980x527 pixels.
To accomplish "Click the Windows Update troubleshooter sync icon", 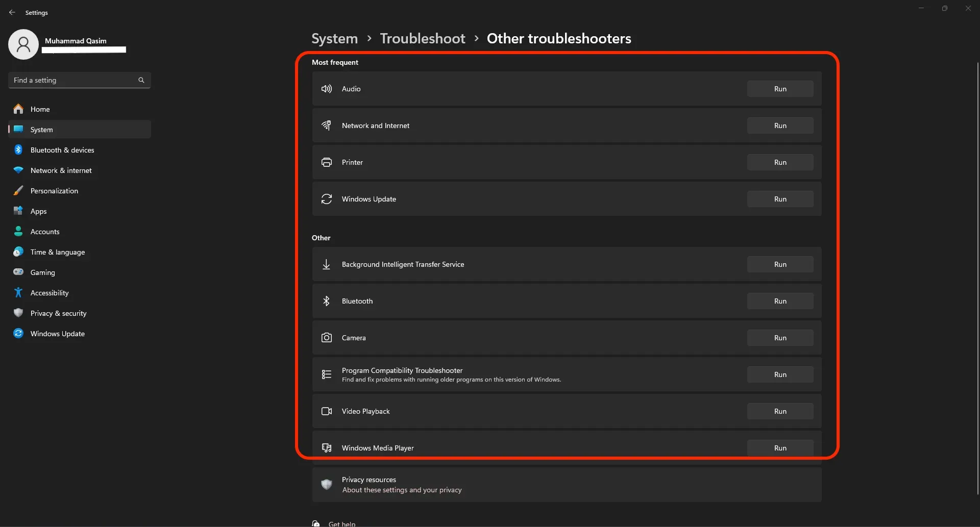I will tap(327, 199).
